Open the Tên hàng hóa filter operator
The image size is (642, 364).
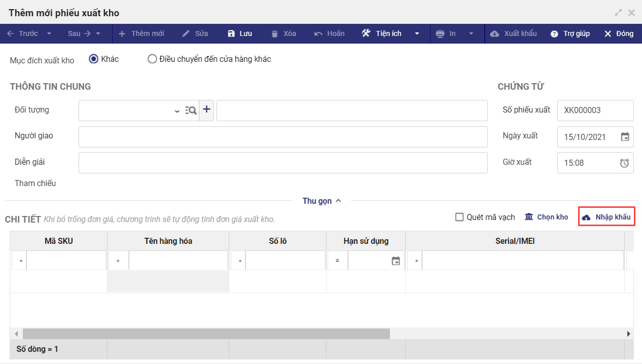[x=118, y=261]
